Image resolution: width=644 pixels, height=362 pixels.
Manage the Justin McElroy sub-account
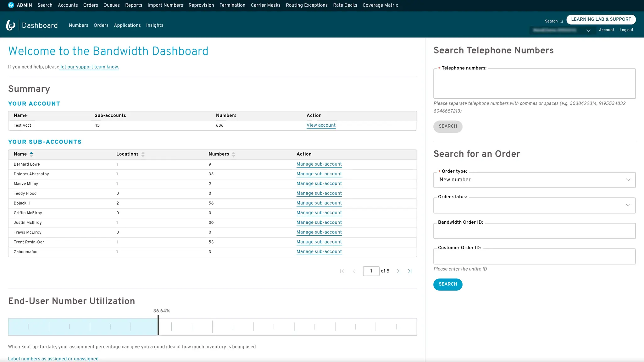tap(319, 222)
